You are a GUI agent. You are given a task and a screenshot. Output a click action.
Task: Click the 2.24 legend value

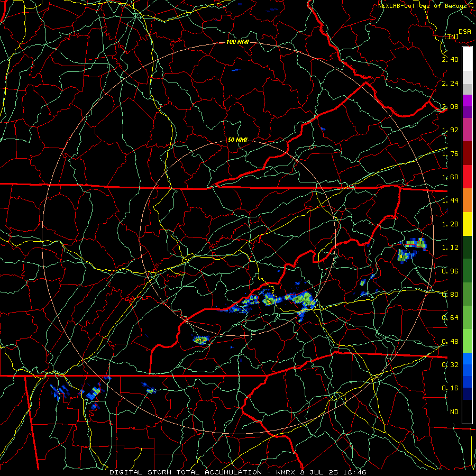pos(450,83)
